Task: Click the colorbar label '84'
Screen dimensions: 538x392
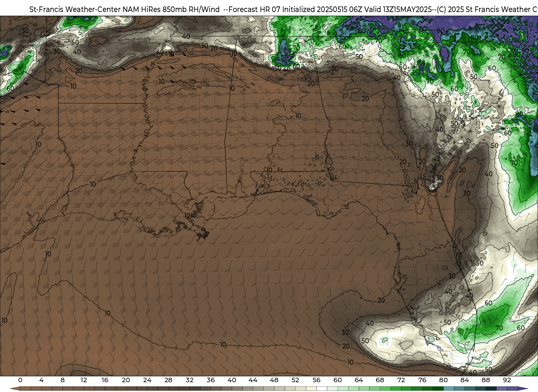Action: 465,380
